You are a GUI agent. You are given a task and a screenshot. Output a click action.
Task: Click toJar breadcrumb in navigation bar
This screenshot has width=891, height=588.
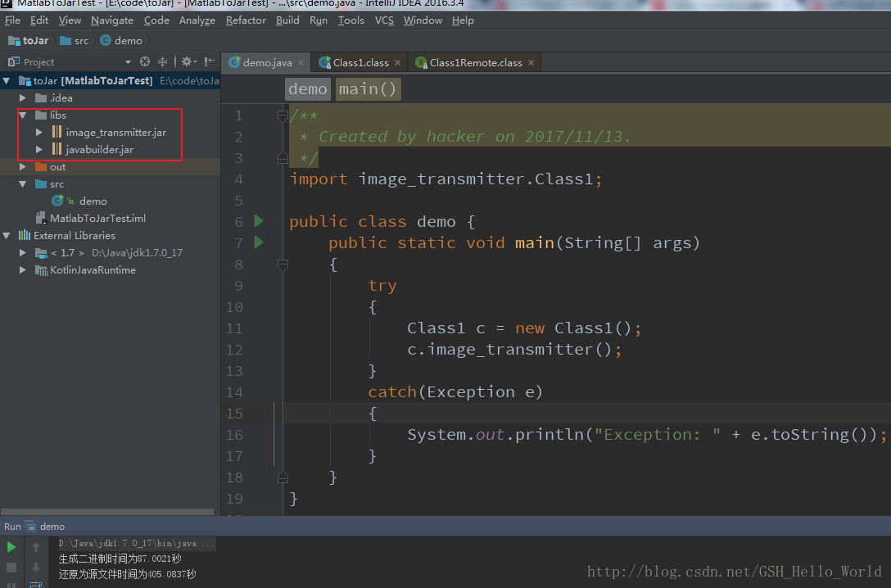click(29, 41)
